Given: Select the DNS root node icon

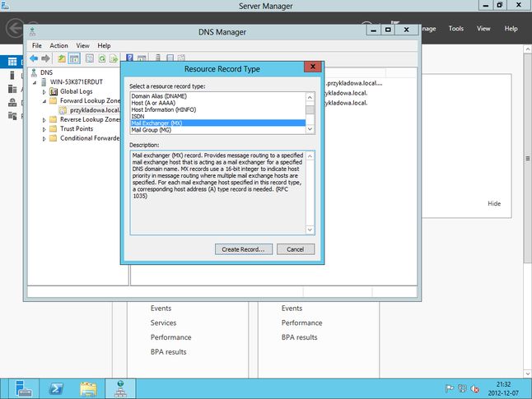Looking at the screenshot, I should click(x=34, y=72).
